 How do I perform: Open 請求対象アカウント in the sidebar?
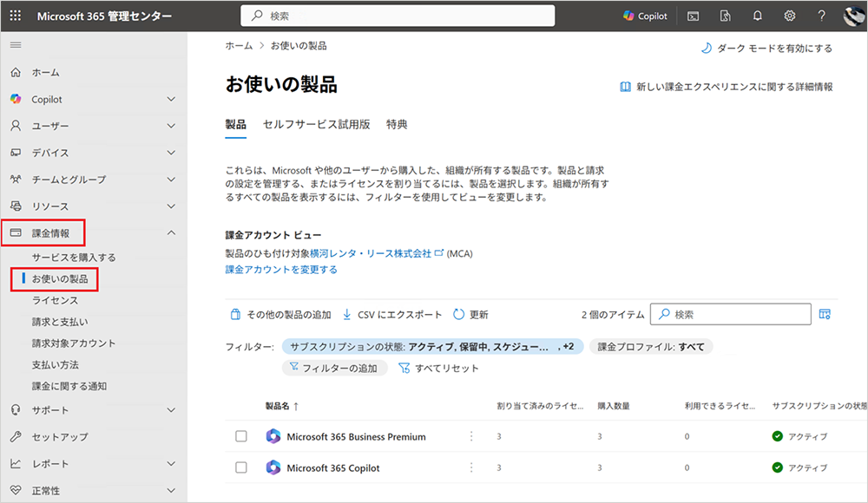coord(74,343)
